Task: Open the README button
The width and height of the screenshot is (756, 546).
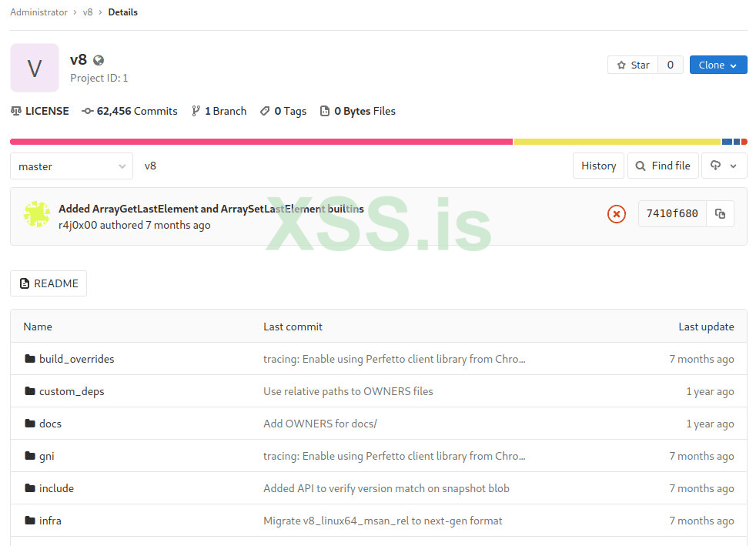Action: pos(49,283)
